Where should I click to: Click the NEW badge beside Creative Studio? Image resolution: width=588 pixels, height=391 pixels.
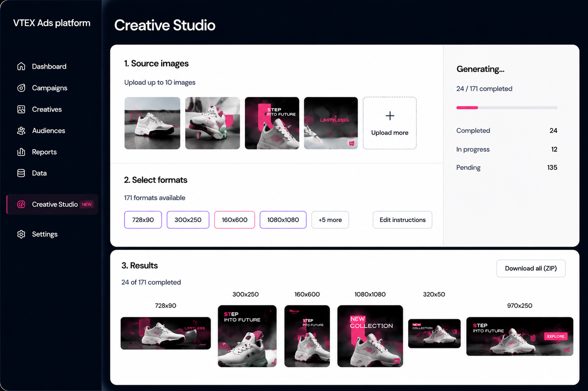(87, 204)
